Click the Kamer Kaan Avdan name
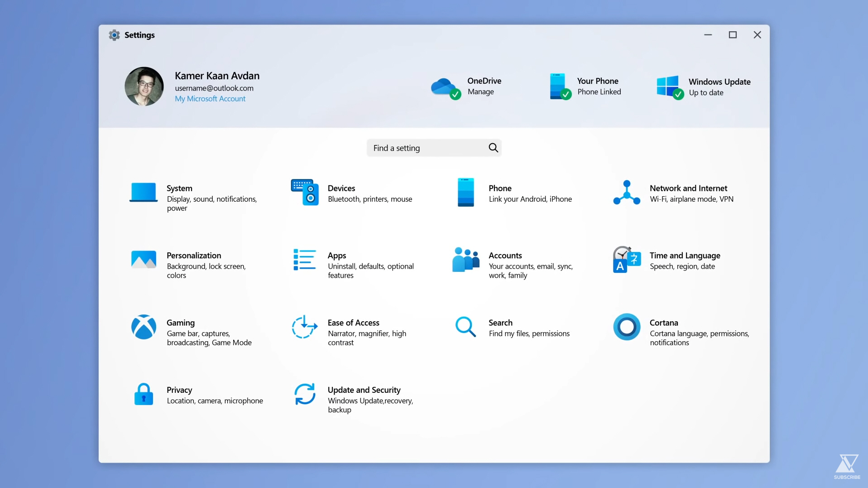 pos(217,76)
